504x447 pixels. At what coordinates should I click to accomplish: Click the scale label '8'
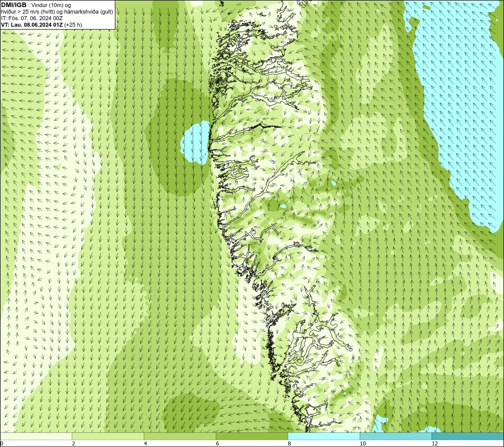click(x=290, y=443)
